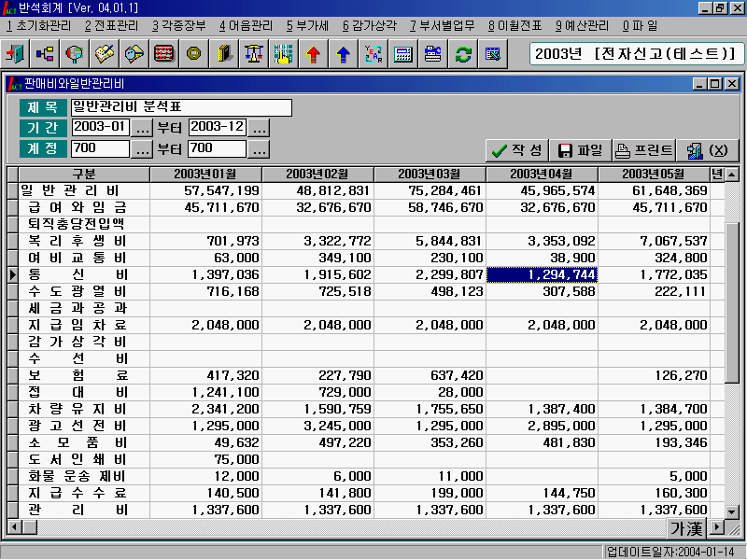Click the exit door icon in the toolbar
This screenshot has width=747, height=560.
[x=15, y=54]
